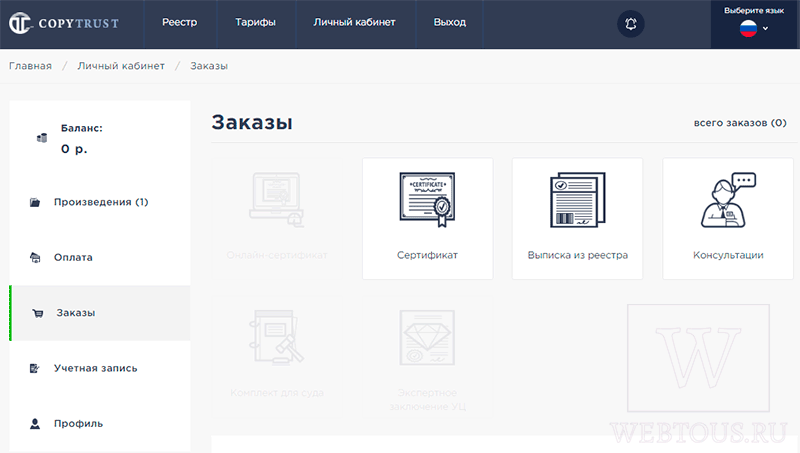Click the всего заказов (0) counter

(x=740, y=123)
